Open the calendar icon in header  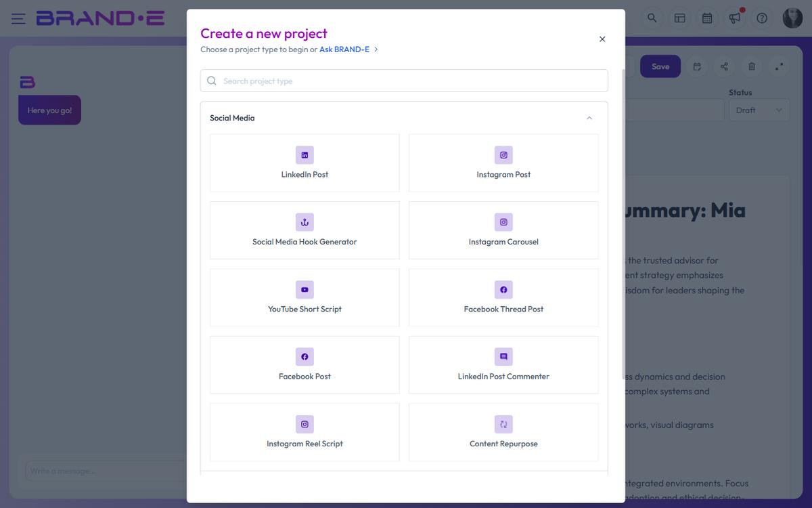[x=707, y=18]
